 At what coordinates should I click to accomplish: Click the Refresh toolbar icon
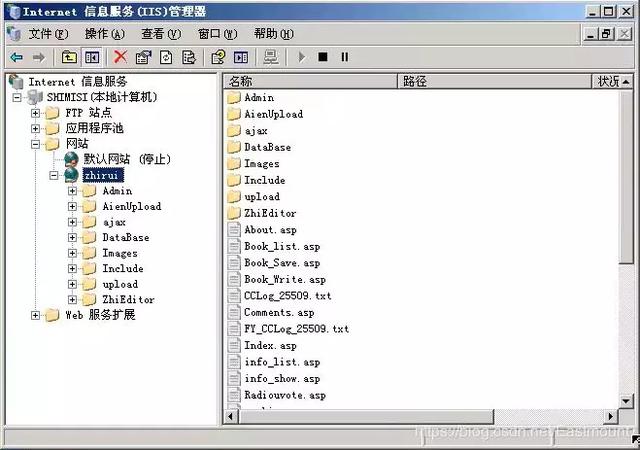166,57
